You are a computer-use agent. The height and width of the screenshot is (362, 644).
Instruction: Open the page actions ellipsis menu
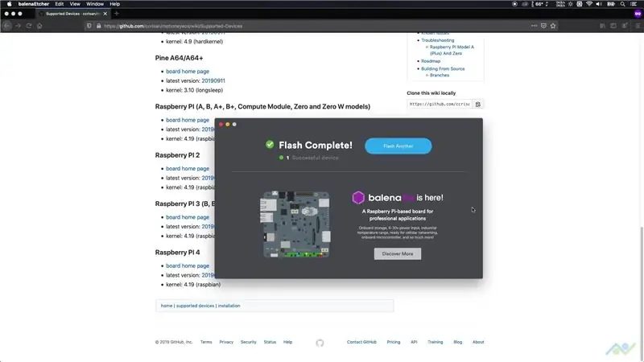click(534, 26)
